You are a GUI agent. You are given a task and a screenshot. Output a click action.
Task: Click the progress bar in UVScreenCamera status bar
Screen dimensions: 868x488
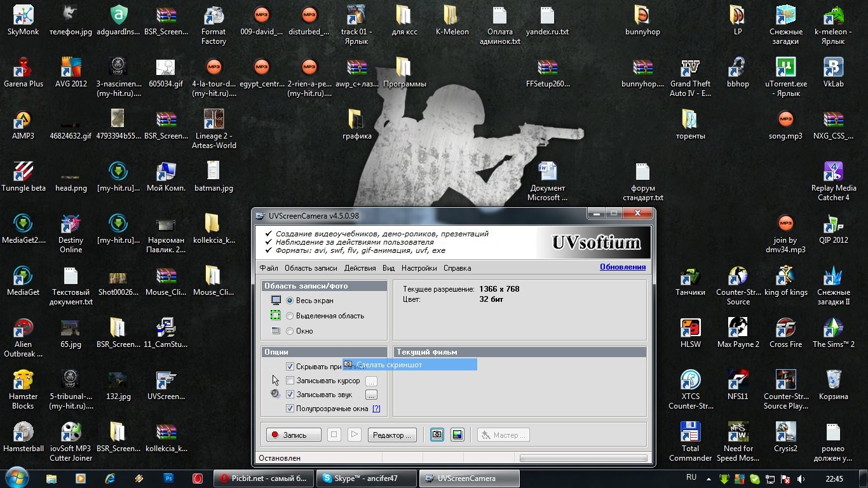tap(583, 457)
